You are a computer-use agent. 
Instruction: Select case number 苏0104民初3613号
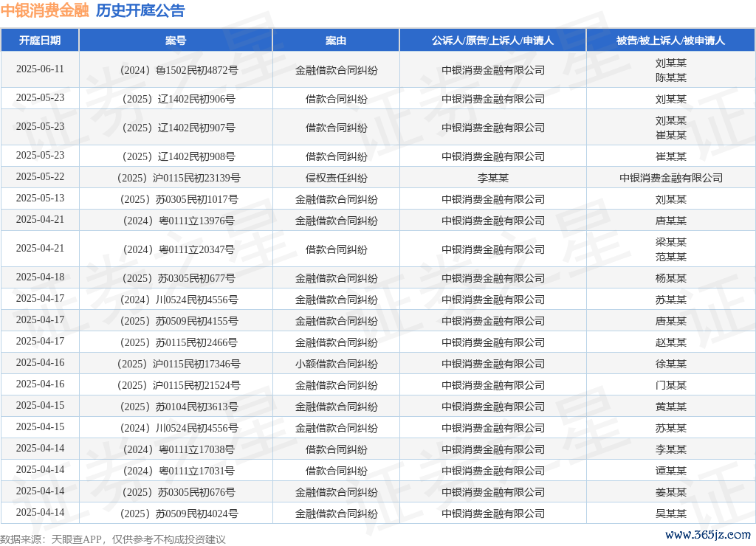coord(179,407)
